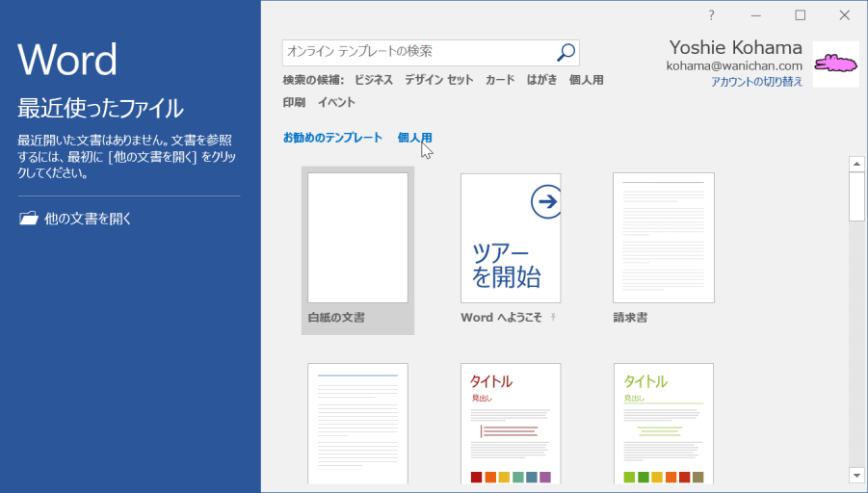Click the pink crocodile account picture
Screen dimensions: 868x493
[836, 65]
